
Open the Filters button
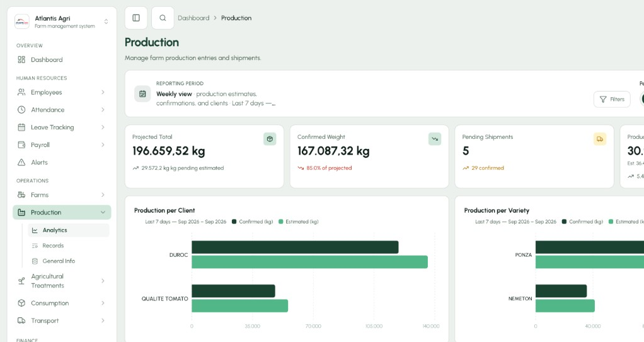click(612, 100)
